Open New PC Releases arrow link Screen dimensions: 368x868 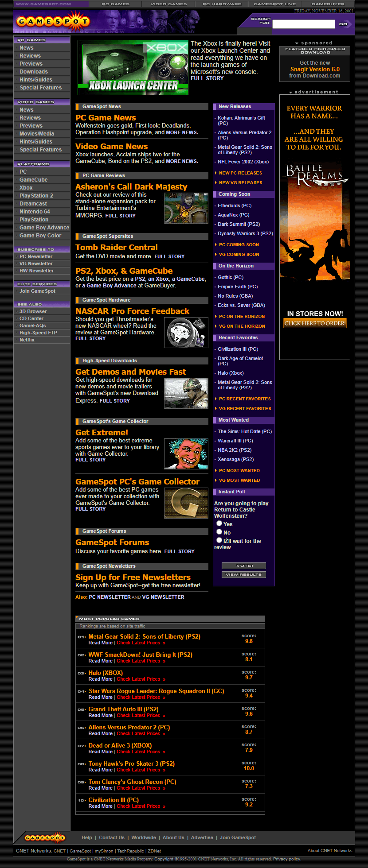pos(240,173)
